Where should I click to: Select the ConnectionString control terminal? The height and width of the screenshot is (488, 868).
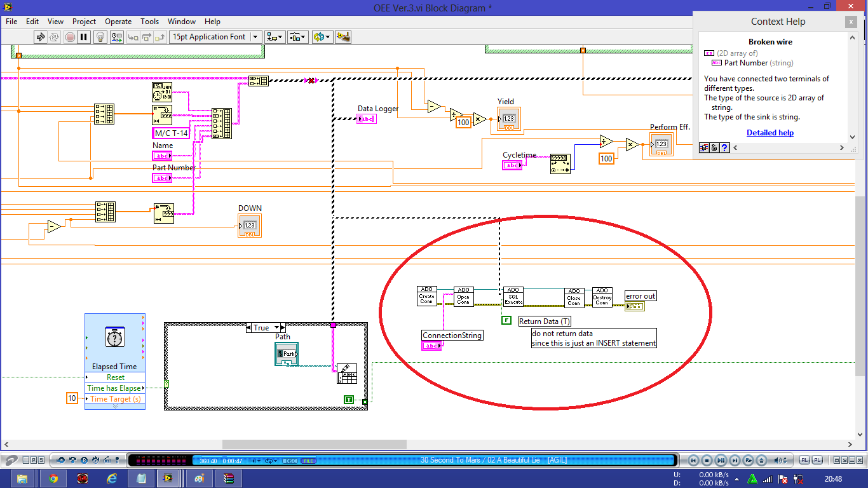[x=431, y=346]
